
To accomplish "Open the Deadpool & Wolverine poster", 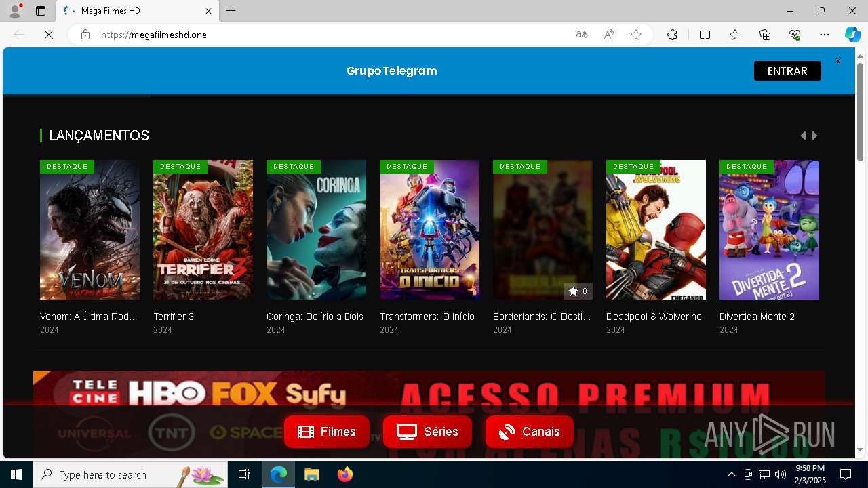I will coord(656,230).
